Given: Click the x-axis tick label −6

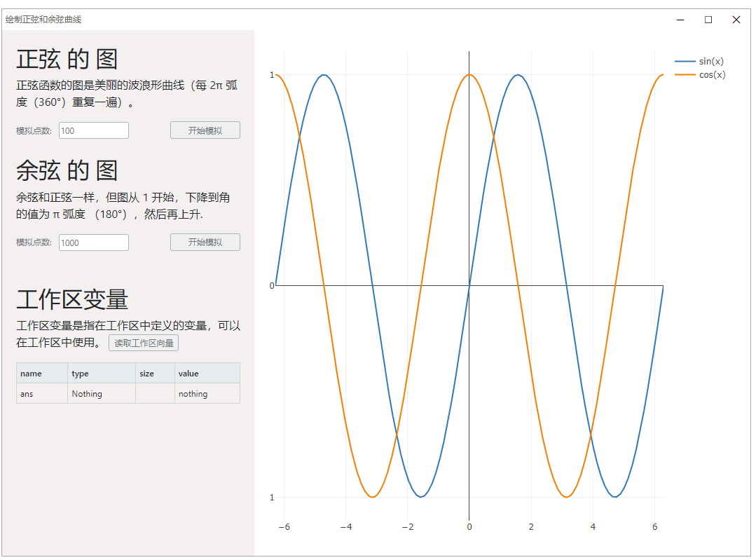Looking at the screenshot, I should tap(284, 527).
